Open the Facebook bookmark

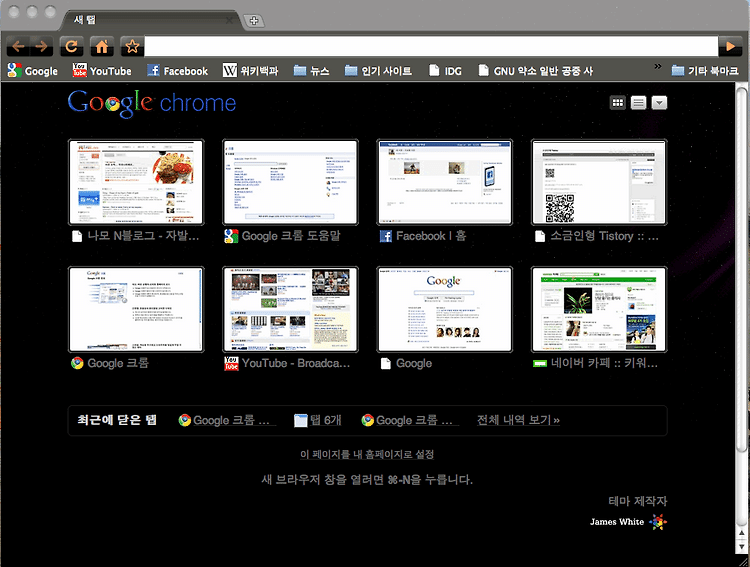[177, 71]
